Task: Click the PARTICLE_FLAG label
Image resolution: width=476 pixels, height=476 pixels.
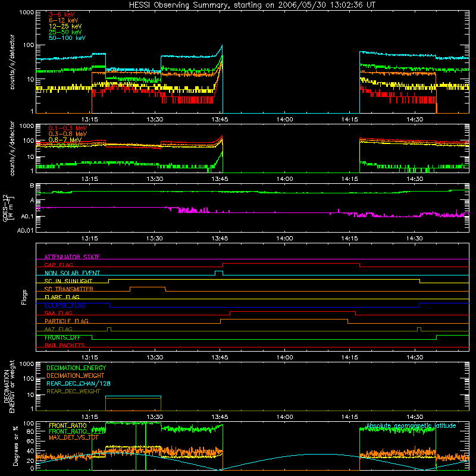Action: (x=67, y=321)
